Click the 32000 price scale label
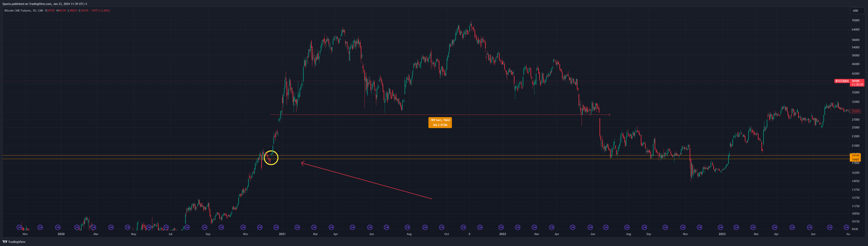This screenshot has height=246, width=868. pyautogui.click(x=855, y=102)
